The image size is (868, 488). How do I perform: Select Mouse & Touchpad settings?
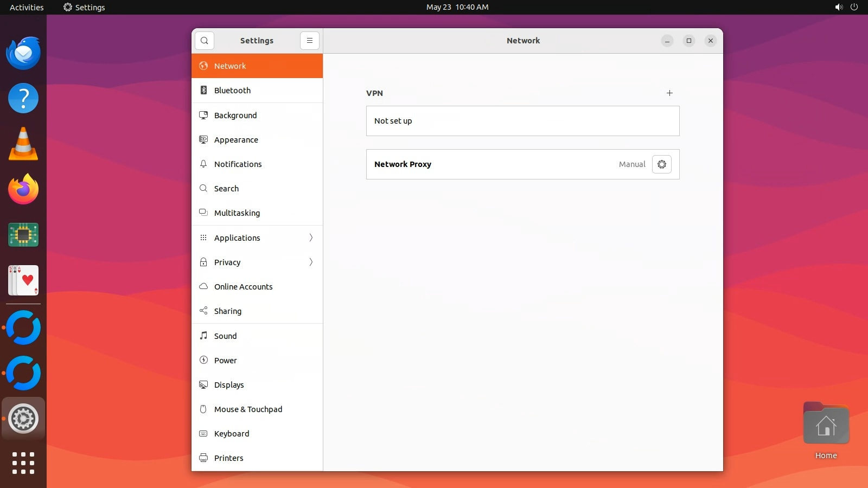(257, 409)
